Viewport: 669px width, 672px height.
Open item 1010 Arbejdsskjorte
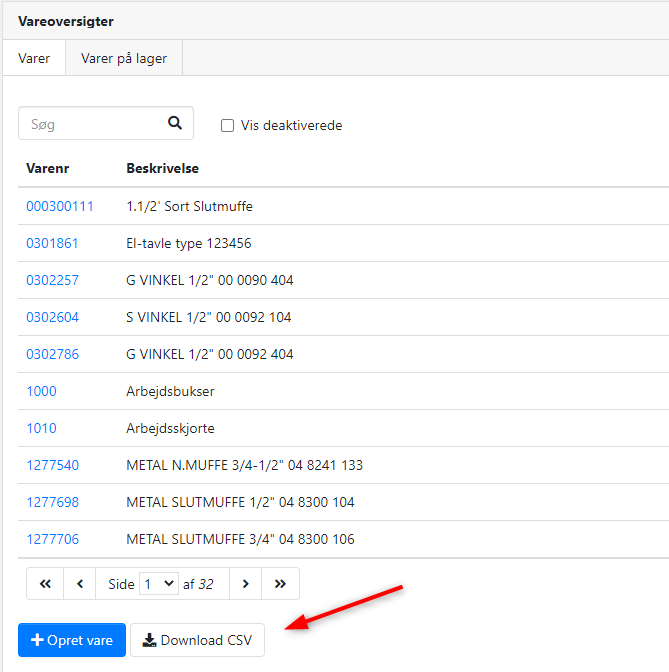coord(41,428)
